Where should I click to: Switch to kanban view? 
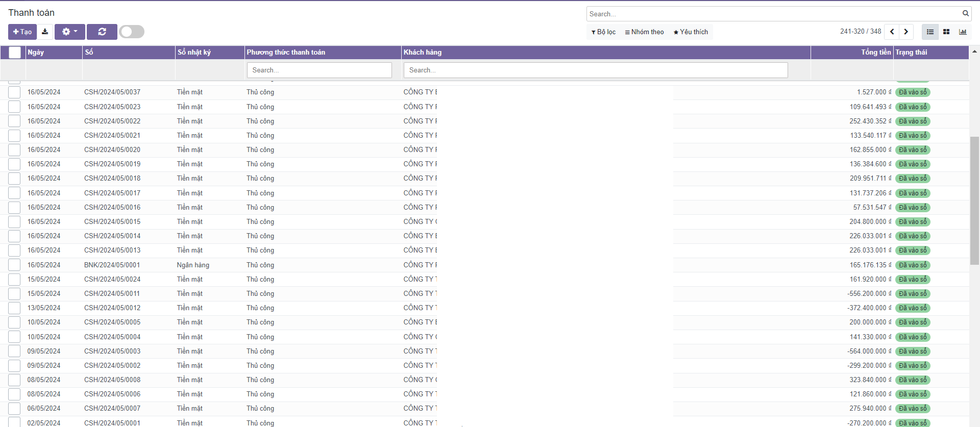point(946,32)
